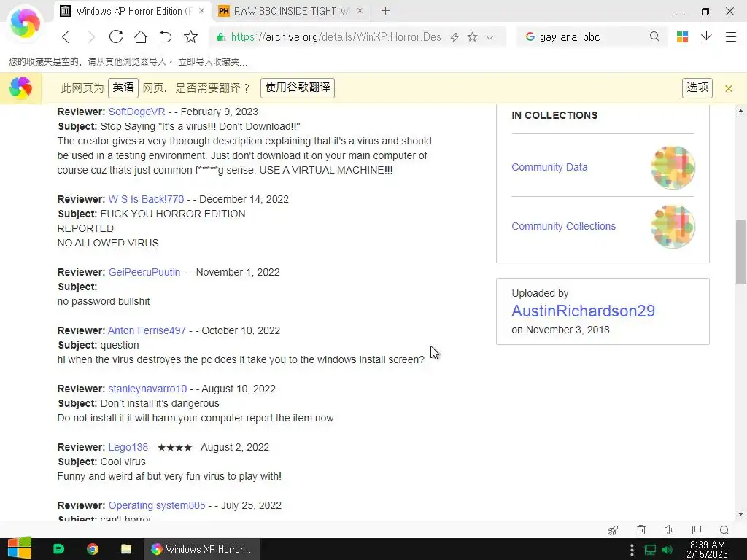Click the window/screenshot icon in status bar
747x560 pixels.
(x=697, y=530)
